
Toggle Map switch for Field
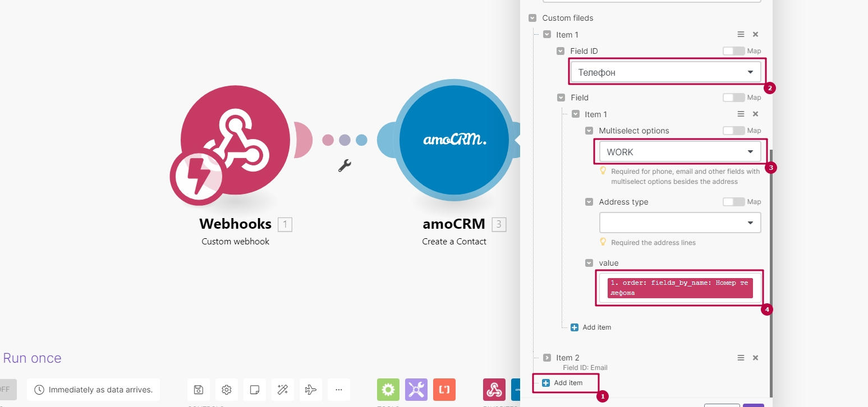(734, 98)
